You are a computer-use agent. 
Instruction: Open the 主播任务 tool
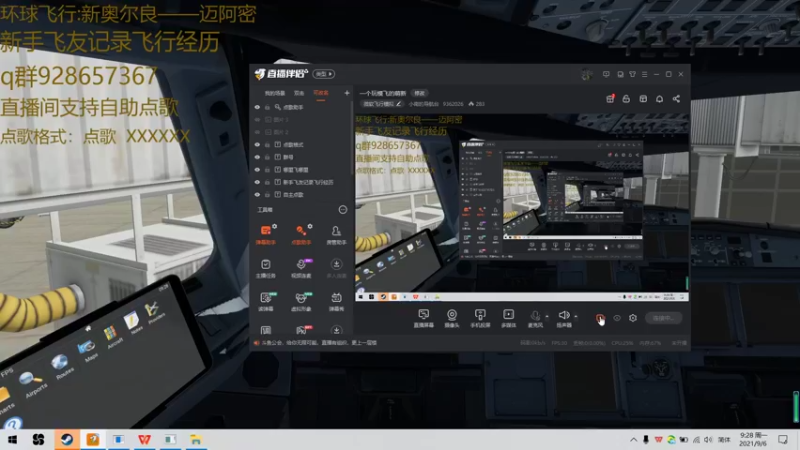266,268
